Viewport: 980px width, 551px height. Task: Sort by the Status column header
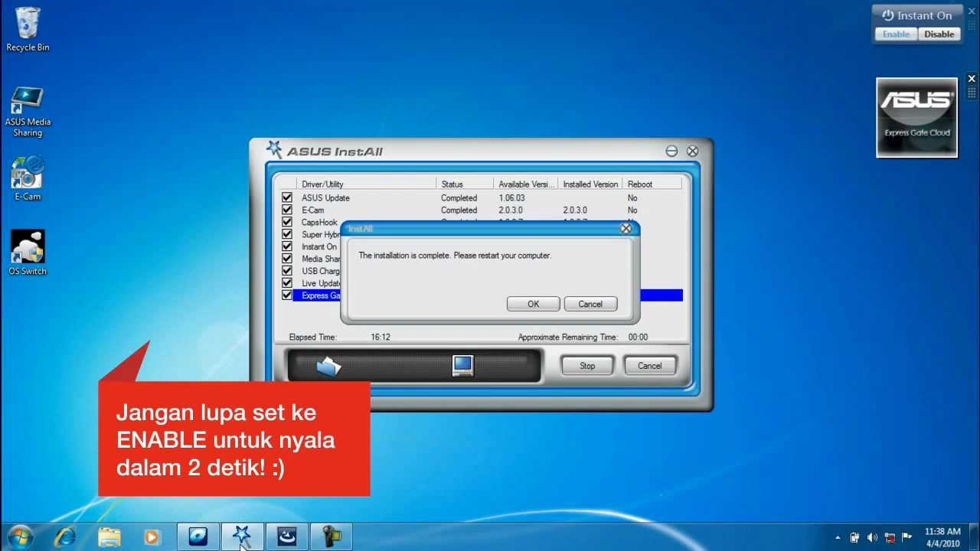(x=465, y=184)
